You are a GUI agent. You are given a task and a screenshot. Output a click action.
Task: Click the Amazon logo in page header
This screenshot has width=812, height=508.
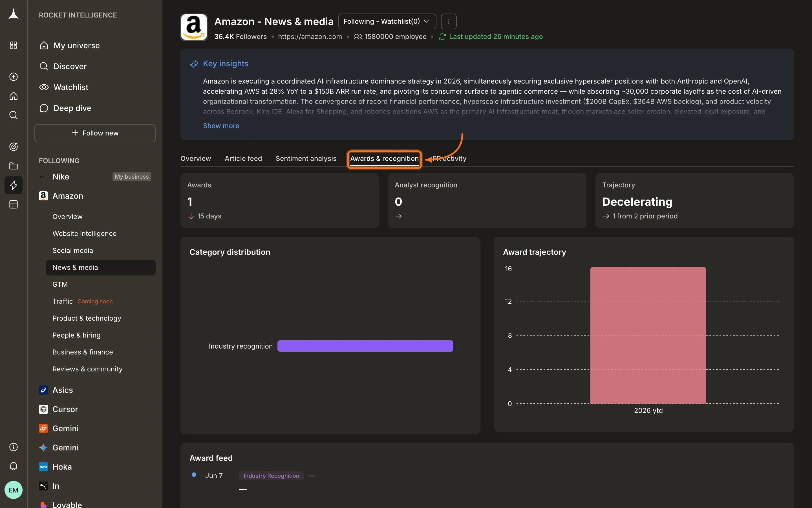(194, 27)
